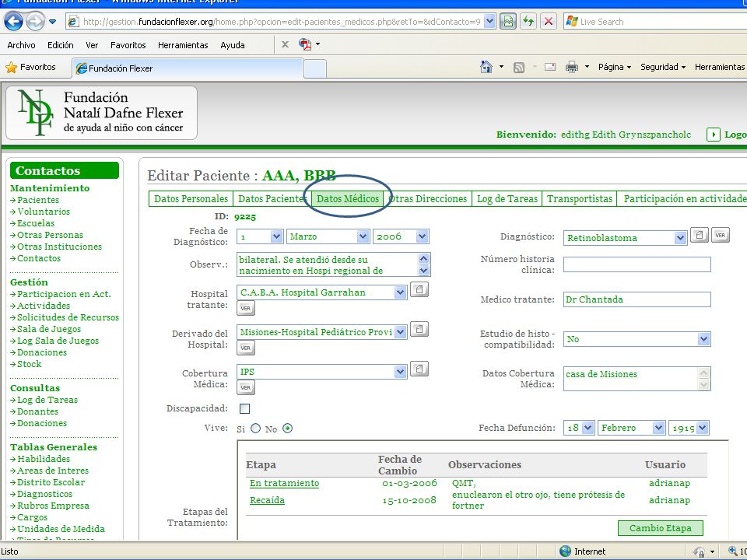This screenshot has height=560, width=747.
Task: Open the Diagnóstico dropdown showing Retinoblastoma
Action: pos(680,238)
